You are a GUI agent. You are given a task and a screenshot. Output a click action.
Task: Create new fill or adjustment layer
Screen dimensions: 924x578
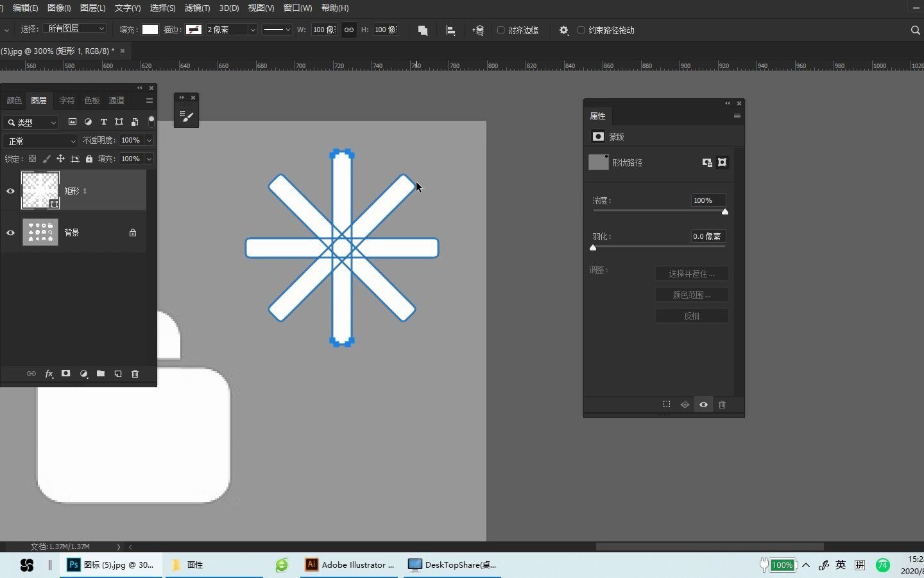(x=83, y=374)
